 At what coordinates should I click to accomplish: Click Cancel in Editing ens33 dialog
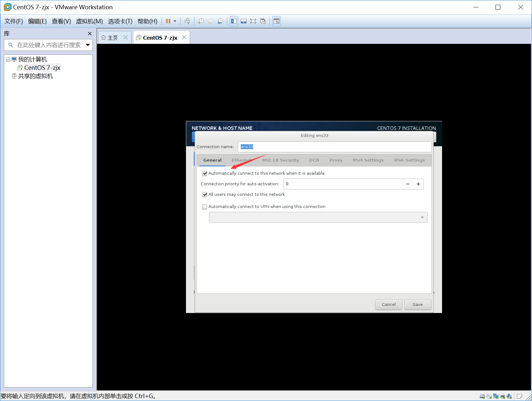[389, 305]
